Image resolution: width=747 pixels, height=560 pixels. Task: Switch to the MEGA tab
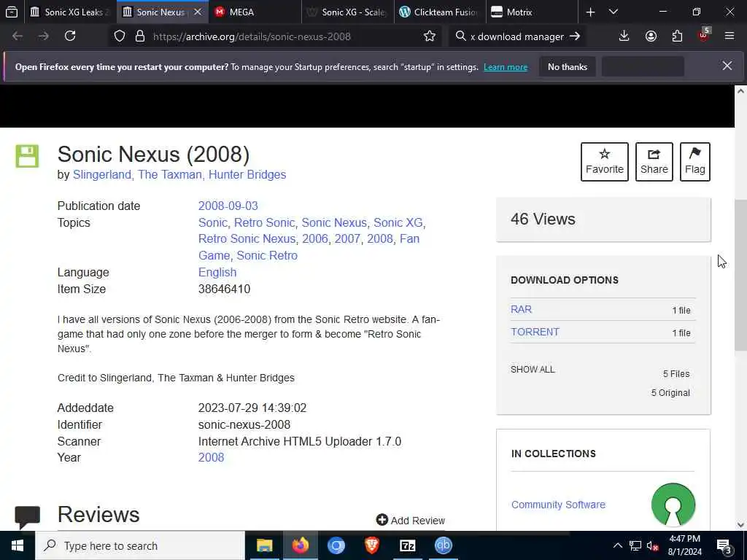click(x=255, y=12)
